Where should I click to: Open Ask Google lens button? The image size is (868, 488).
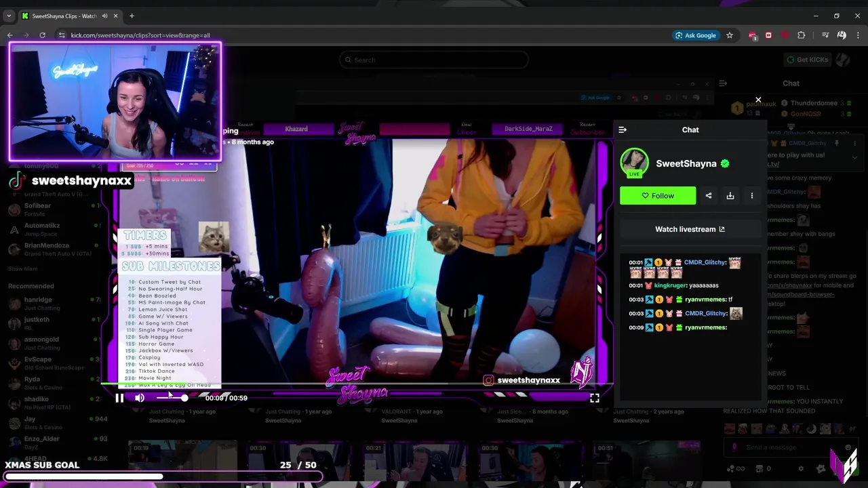(x=696, y=35)
